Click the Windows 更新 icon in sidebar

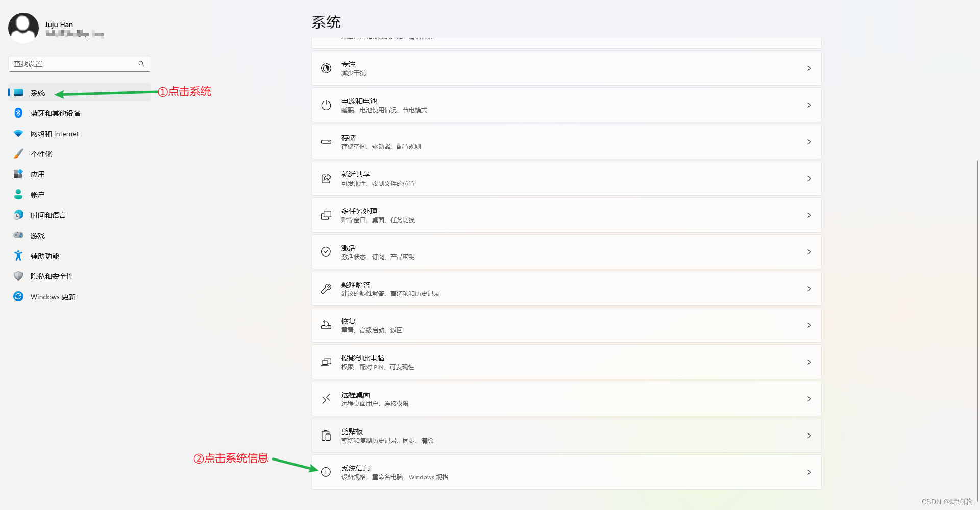(x=18, y=296)
